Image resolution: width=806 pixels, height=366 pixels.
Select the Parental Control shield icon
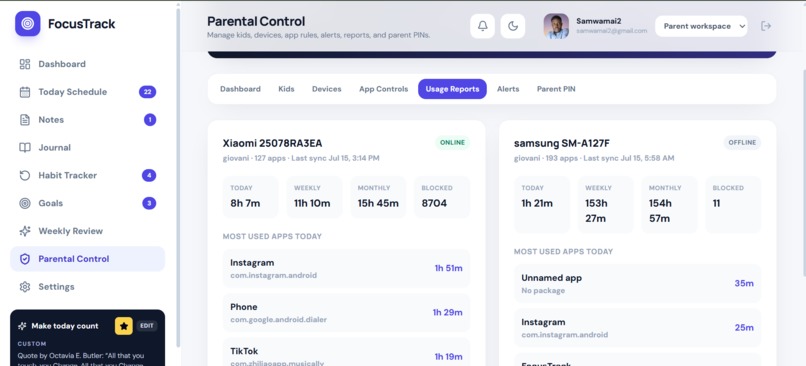click(x=25, y=259)
